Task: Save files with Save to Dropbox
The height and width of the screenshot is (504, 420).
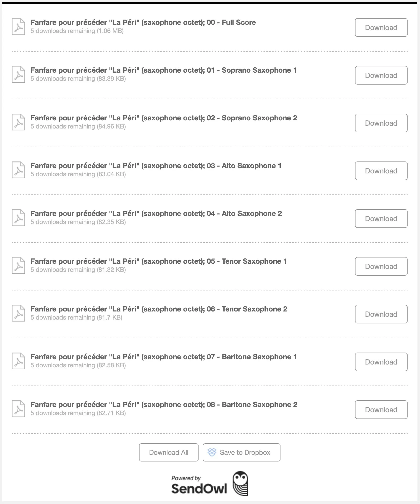Action: click(x=242, y=452)
